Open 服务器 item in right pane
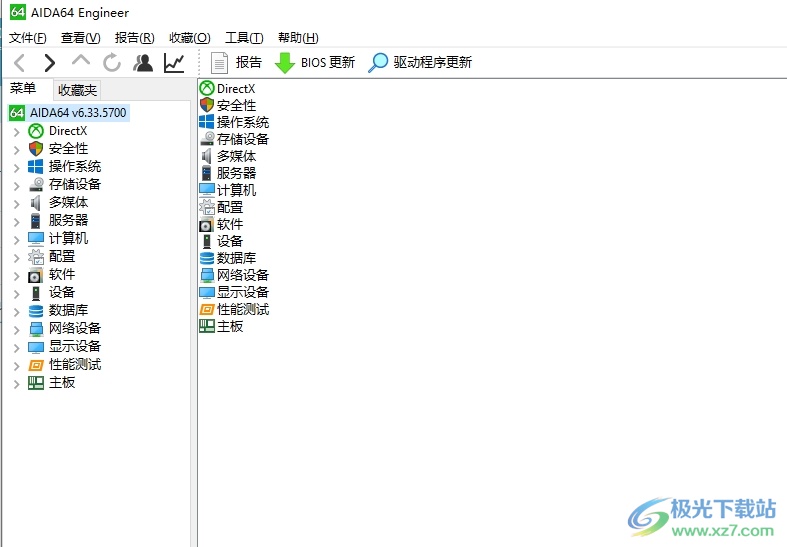Viewport: 787px width, 547px height. [228, 174]
